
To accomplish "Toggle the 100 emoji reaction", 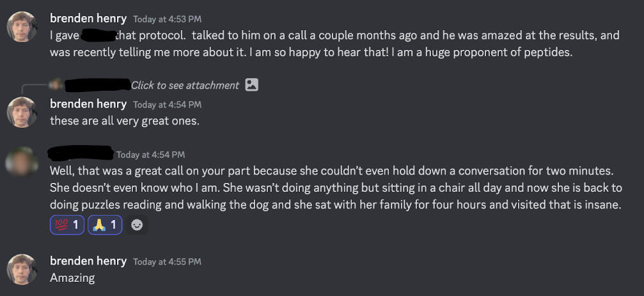I will (67, 225).
